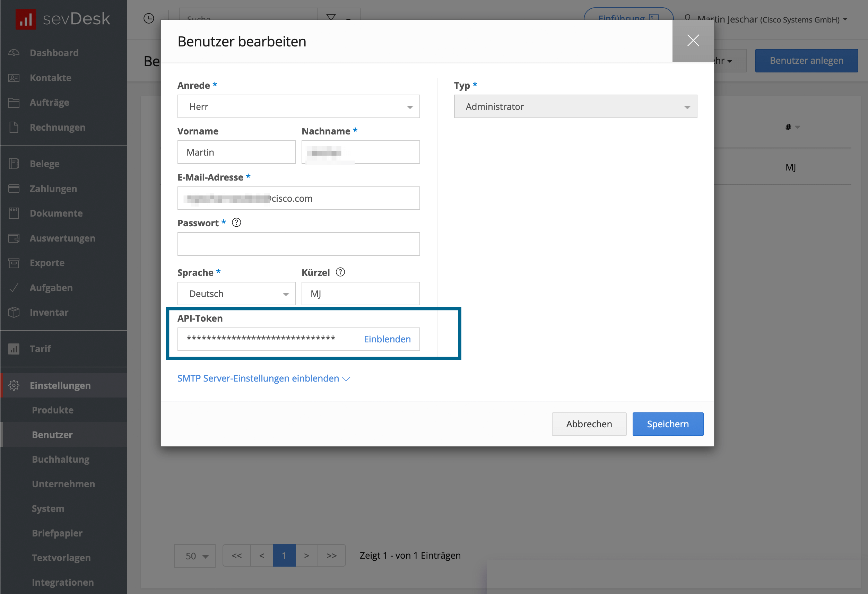Go to Rechnungen in the sidebar
This screenshot has width=868, height=594.
point(58,127)
